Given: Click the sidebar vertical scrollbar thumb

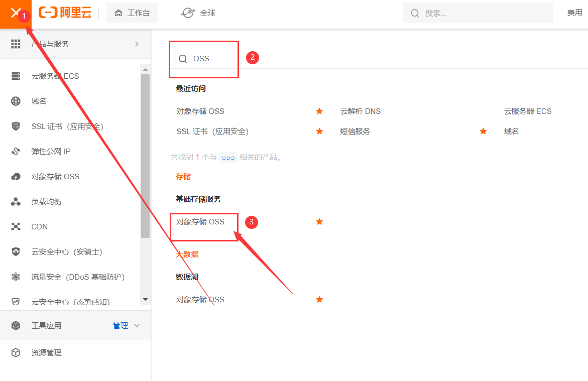Looking at the screenshot, I should point(146,156).
